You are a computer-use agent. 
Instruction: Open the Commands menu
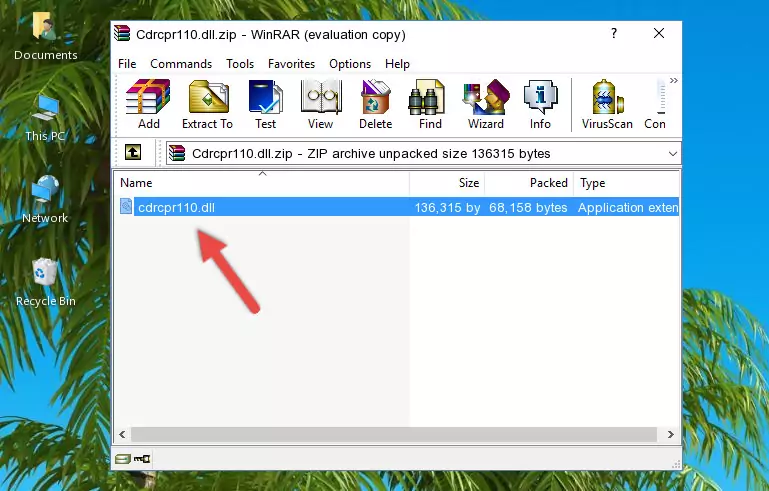click(181, 64)
